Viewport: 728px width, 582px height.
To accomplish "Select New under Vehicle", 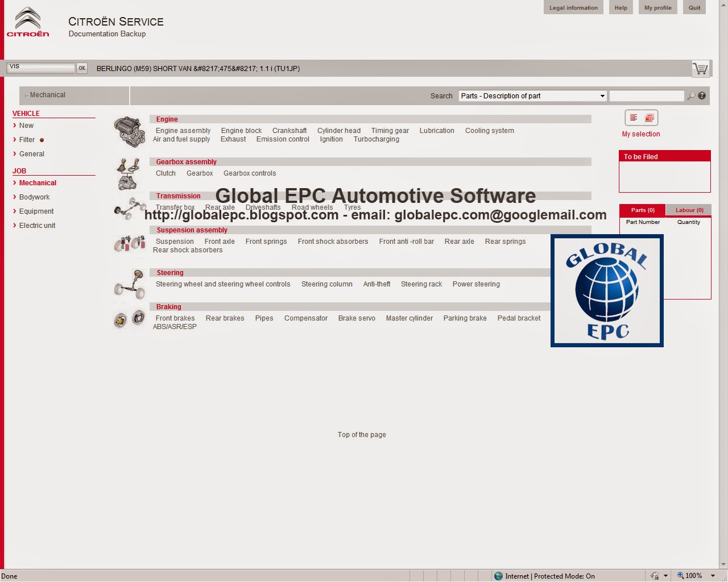I will pos(26,126).
